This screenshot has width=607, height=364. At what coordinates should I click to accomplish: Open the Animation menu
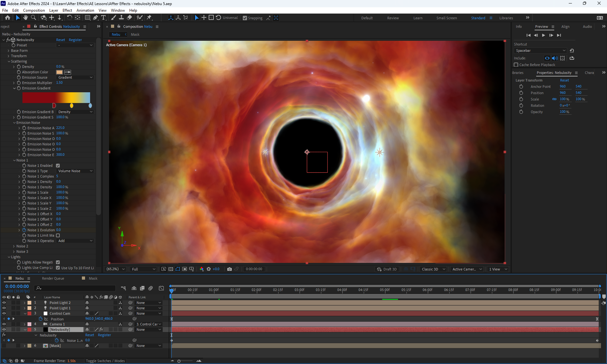[x=85, y=10]
